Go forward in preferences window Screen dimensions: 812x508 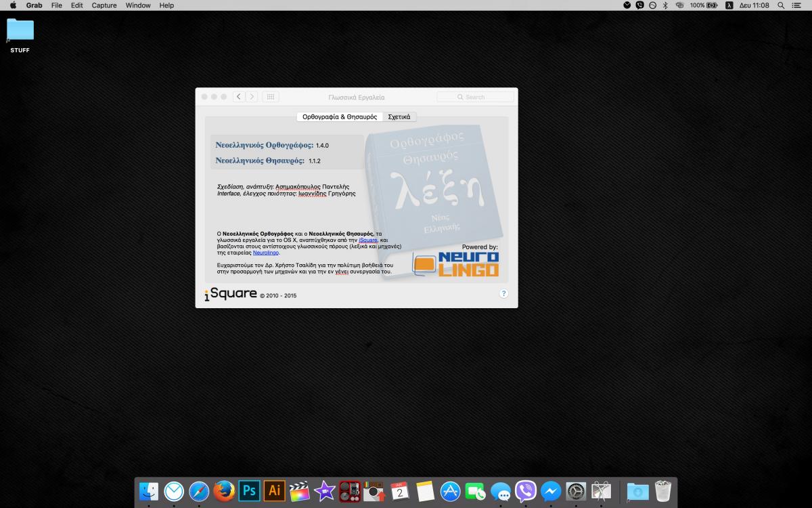click(x=252, y=97)
